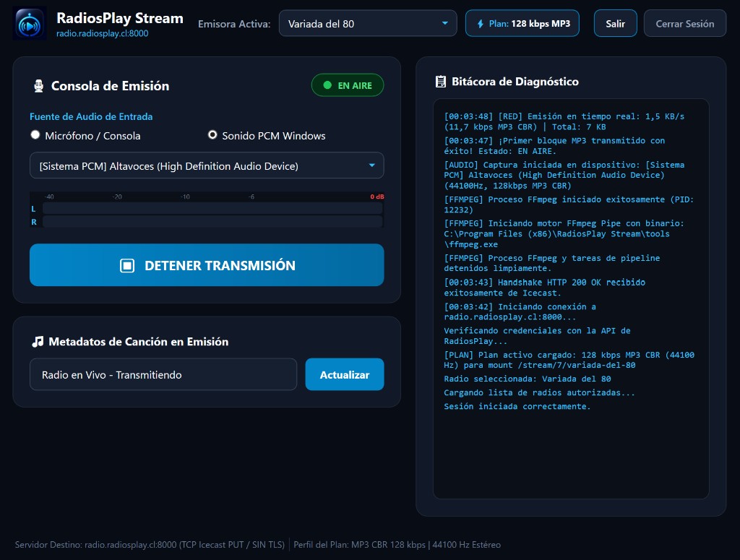Click the EN AIRE status badge
Screen dimensions: 740x560
point(348,85)
